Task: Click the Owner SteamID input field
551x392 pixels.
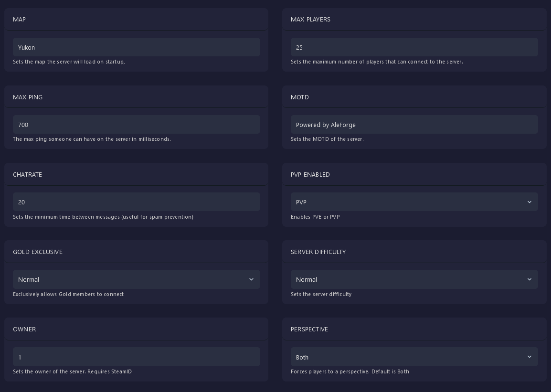Action: 136,357
